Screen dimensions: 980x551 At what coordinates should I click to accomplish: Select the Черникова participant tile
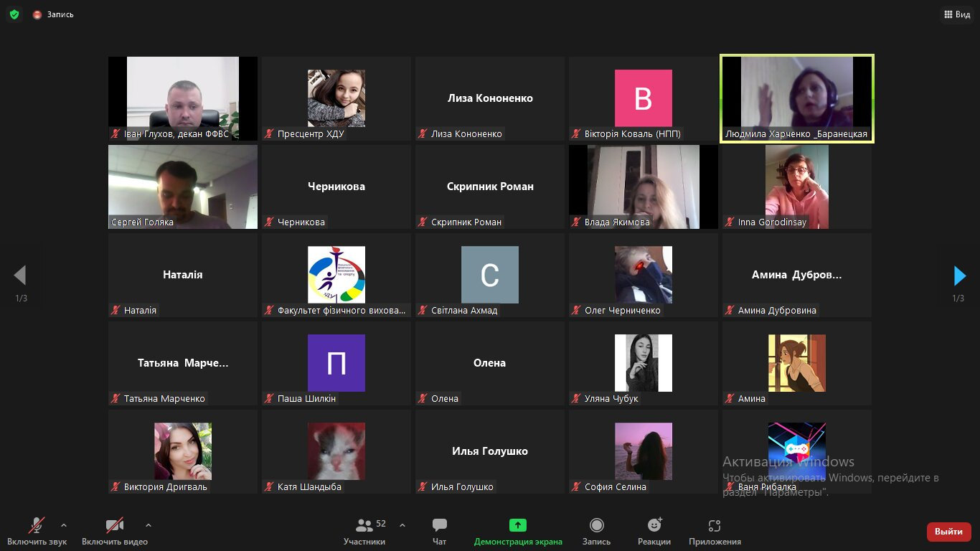click(336, 187)
